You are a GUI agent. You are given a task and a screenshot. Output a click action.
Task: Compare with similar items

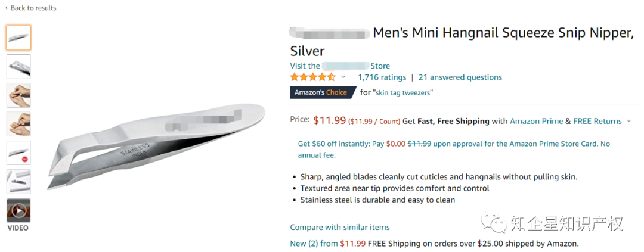pos(340,227)
